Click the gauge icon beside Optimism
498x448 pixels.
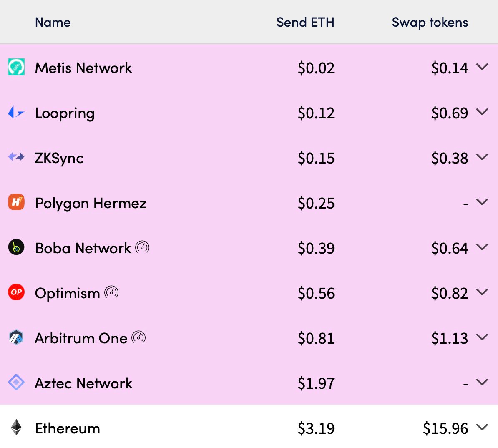point(111,292)
